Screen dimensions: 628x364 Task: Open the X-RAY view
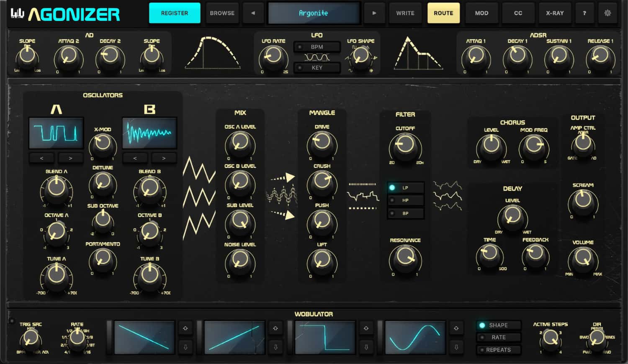(555, 13)
